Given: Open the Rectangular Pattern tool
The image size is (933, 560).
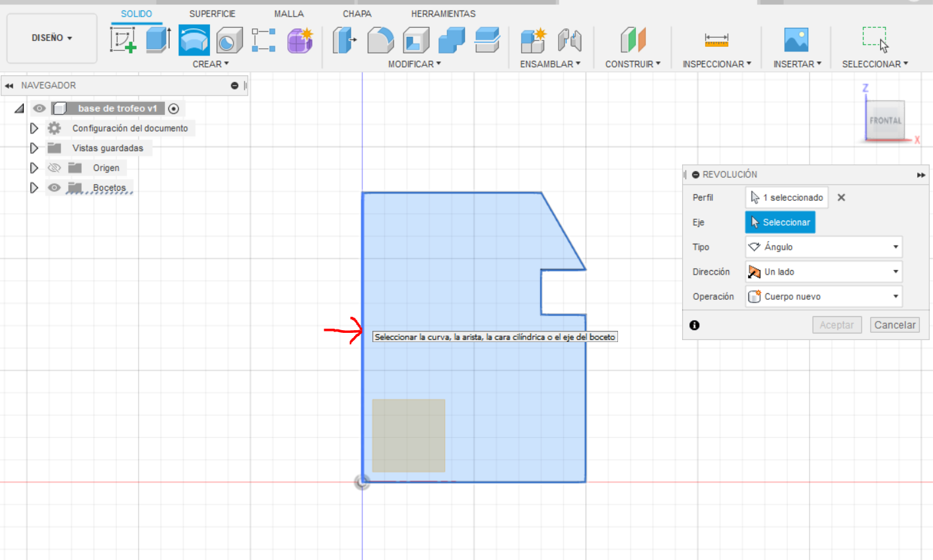Looking at the screenshot, I should 263,40.
